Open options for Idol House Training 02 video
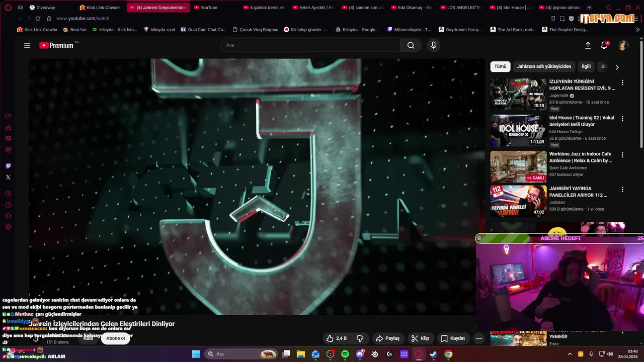Viewport: 644px width, 362px height. [x=622, y=119]
